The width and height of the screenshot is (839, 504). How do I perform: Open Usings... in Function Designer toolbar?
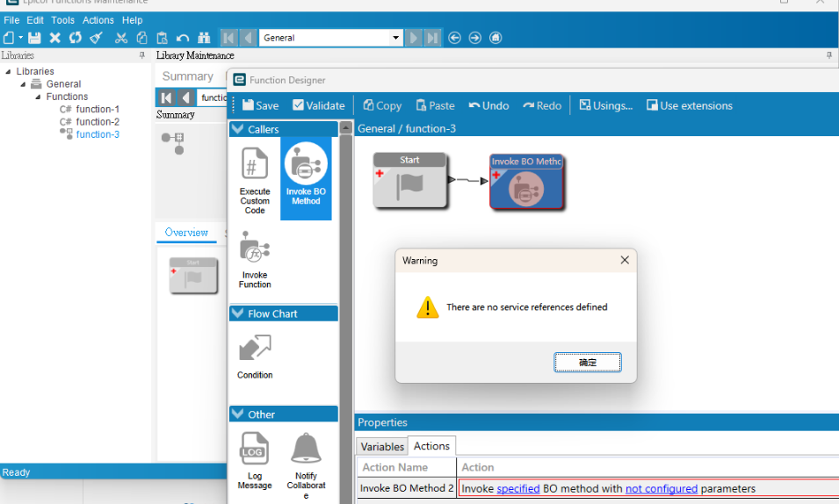(x=605, y=105)
